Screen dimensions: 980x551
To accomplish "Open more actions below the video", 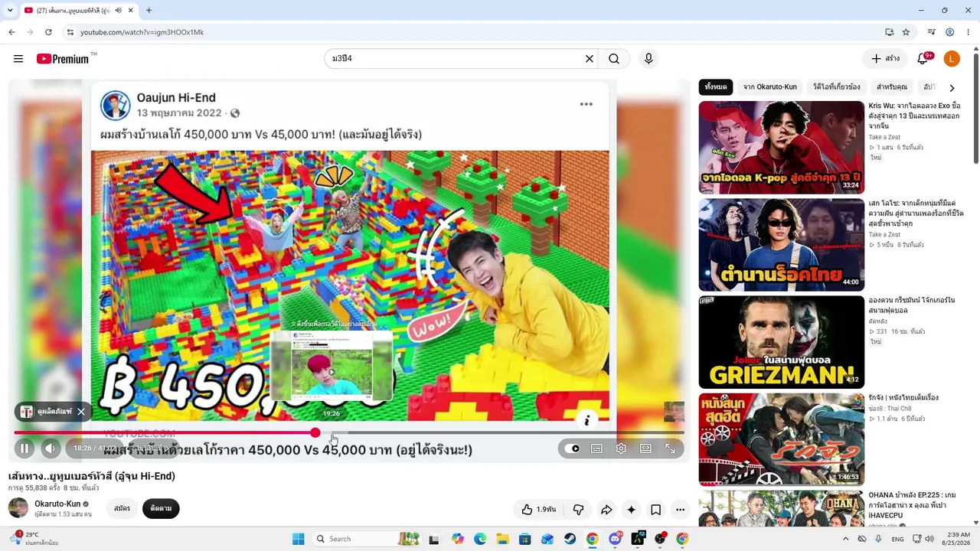I will click(x=680, y=510).
